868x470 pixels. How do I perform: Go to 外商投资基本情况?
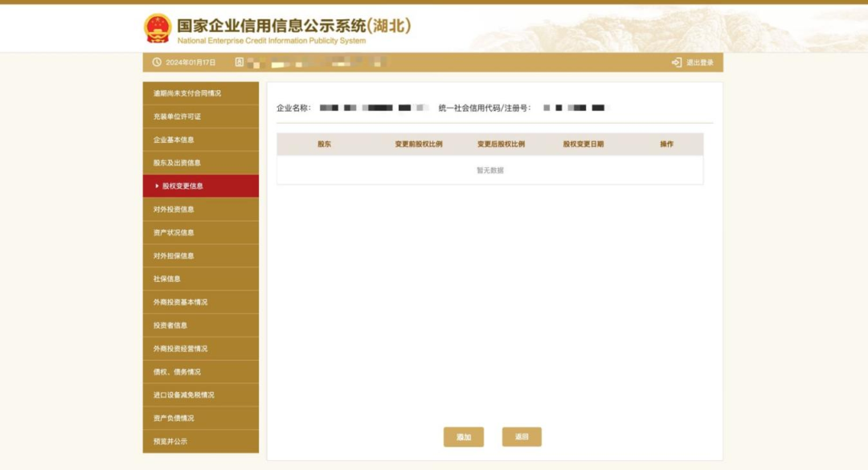point(181,303)
